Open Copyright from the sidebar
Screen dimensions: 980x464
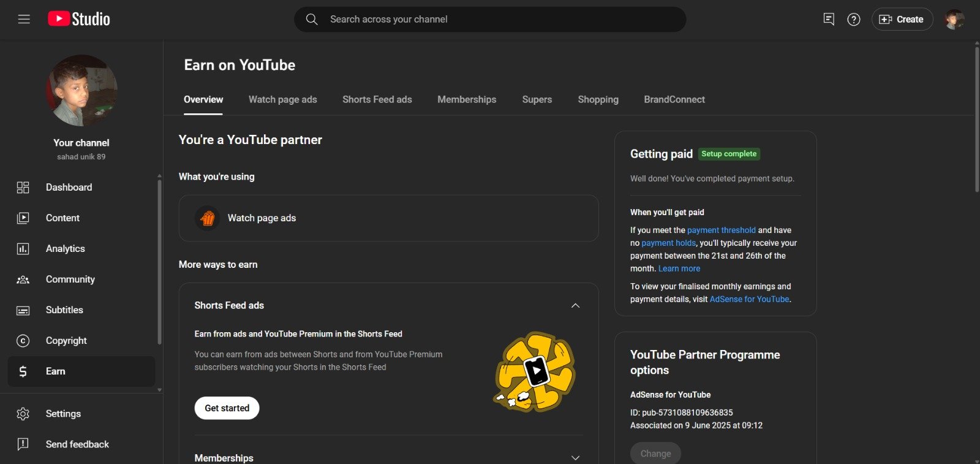pyautogui.click(x=81, y=340)
